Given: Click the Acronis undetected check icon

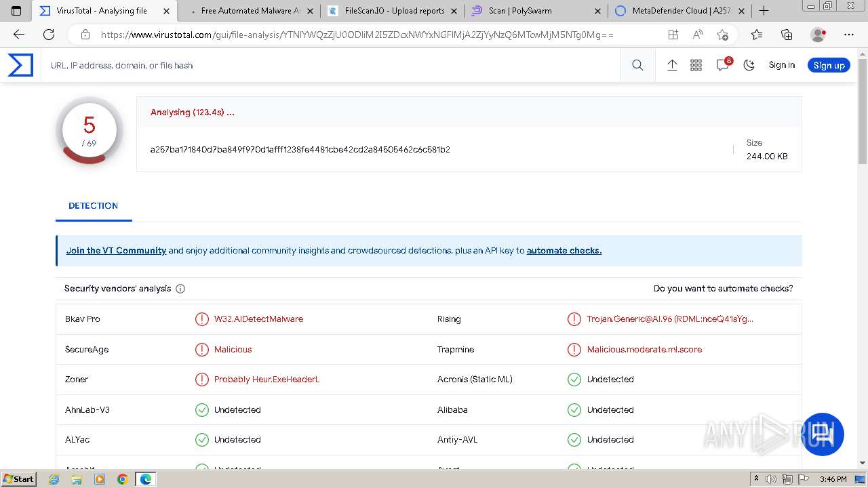Looking at the screenshot, I should click(x=574, y=380).
